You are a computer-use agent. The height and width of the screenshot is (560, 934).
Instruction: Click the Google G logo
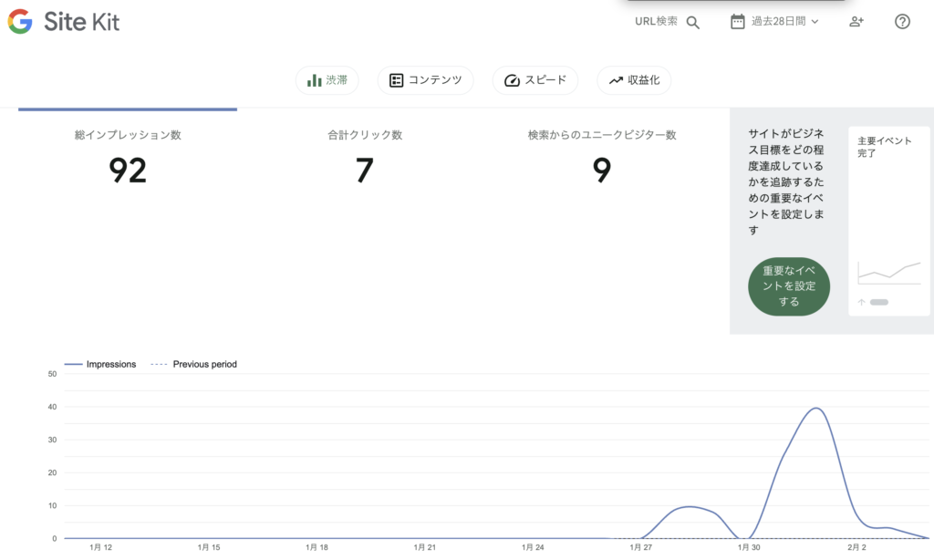coord(20,22)
